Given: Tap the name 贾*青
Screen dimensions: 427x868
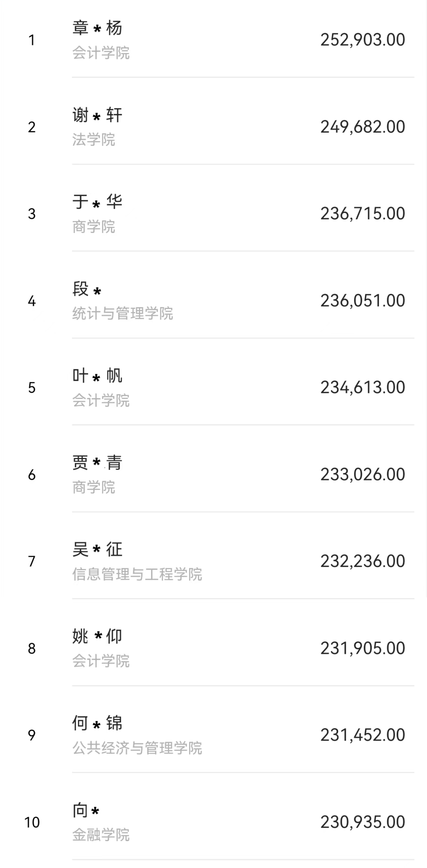Looking at the screenshot, I should coord(97,463).
